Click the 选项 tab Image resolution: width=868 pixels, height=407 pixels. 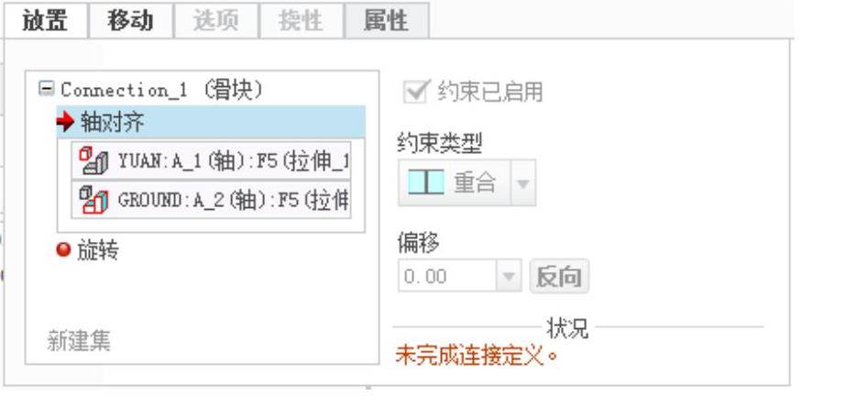[x=216, y=21]
